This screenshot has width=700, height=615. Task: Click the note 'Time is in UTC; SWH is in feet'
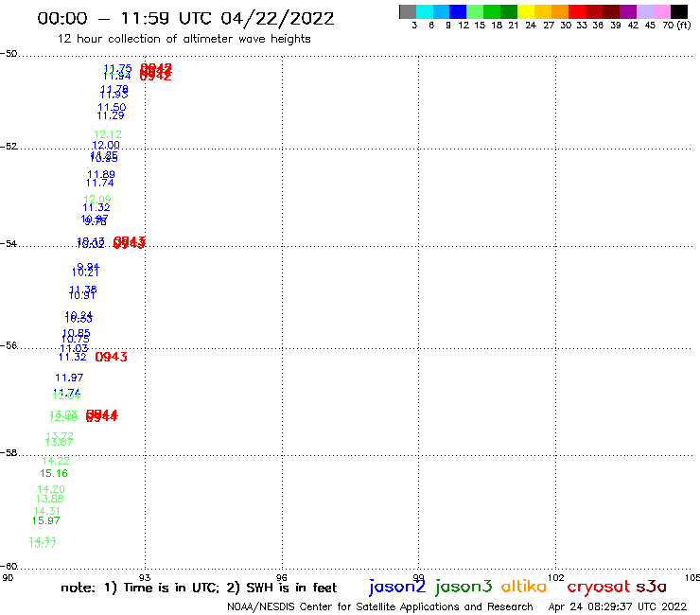[199, 588]
